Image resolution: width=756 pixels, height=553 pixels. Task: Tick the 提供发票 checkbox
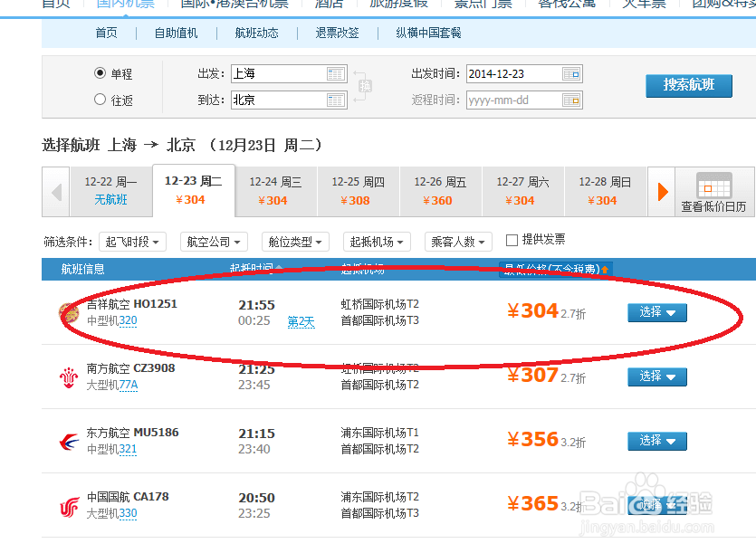(512, 240)
